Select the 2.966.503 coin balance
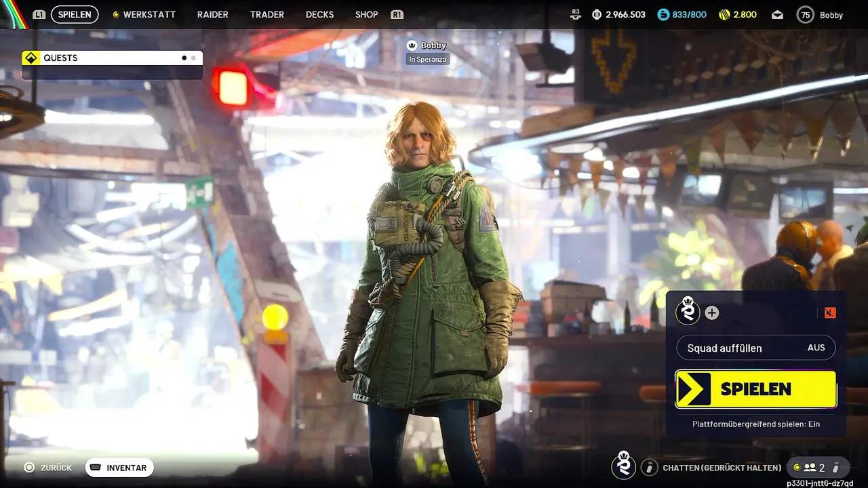Viewport: 868px width, 488px height. click(626, 14)
